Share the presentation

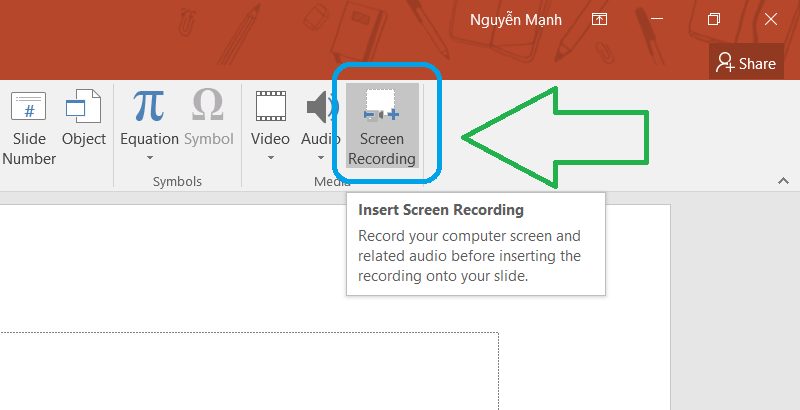pos(746,63)
